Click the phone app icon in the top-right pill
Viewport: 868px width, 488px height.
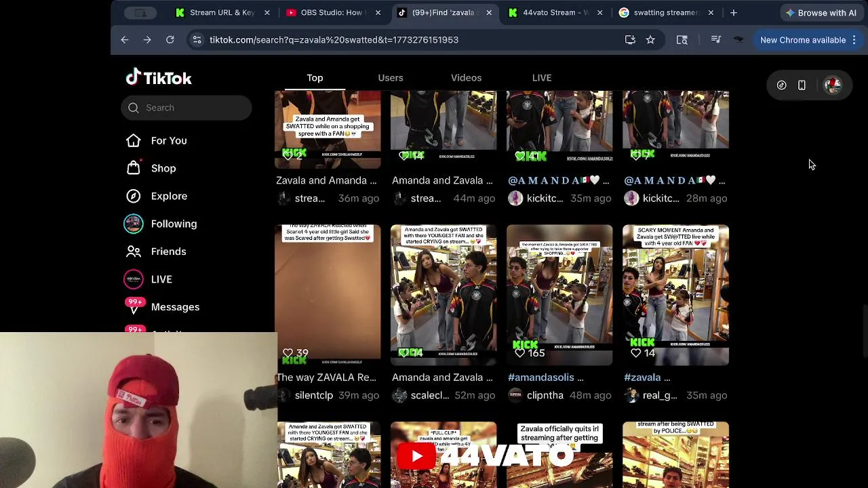pyautogui.click(x=802, y=85)
